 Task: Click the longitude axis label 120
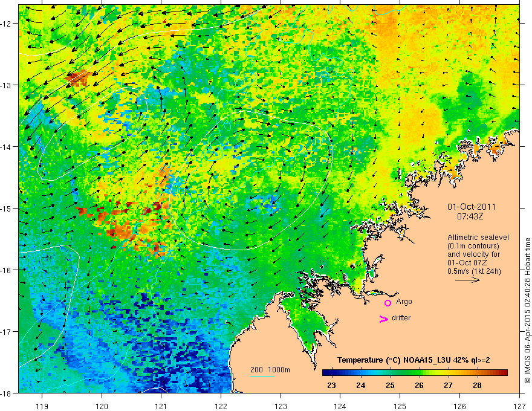click(102, 406)
